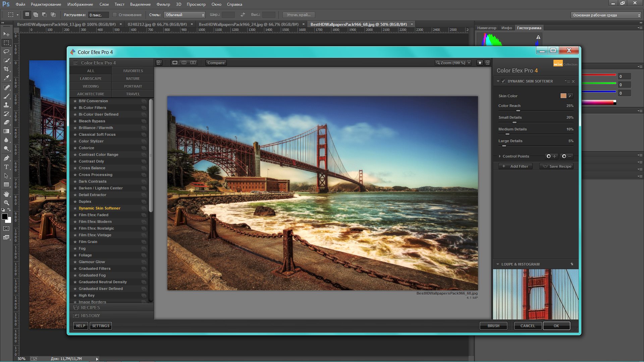Click the split-view layout icon
The width and height of the screenshot is (644, 362).
coord(184,62)
